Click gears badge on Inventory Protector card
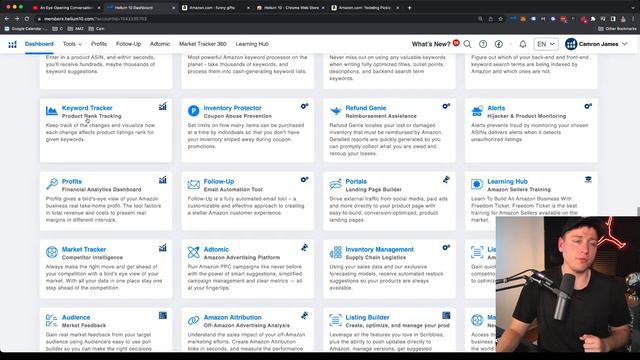The height and width of the screenshot is (360, 640). point(304,106)
